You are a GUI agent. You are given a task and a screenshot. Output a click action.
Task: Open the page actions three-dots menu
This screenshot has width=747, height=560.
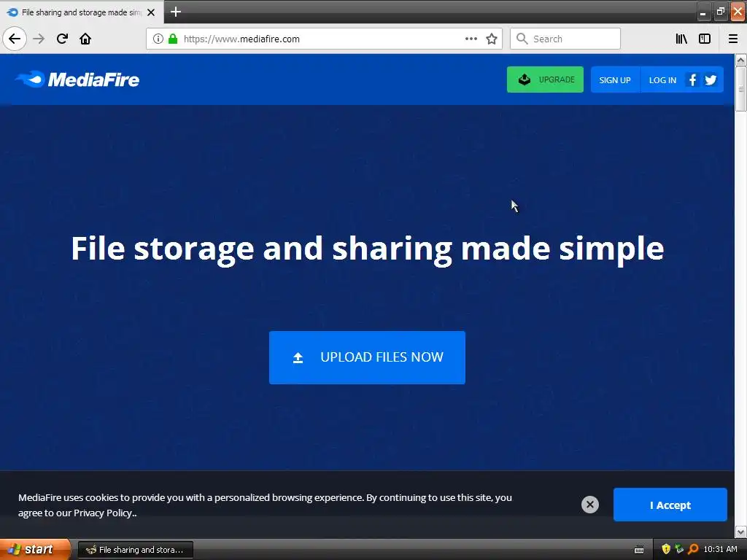pyautogui.click(x=471, y=39)
